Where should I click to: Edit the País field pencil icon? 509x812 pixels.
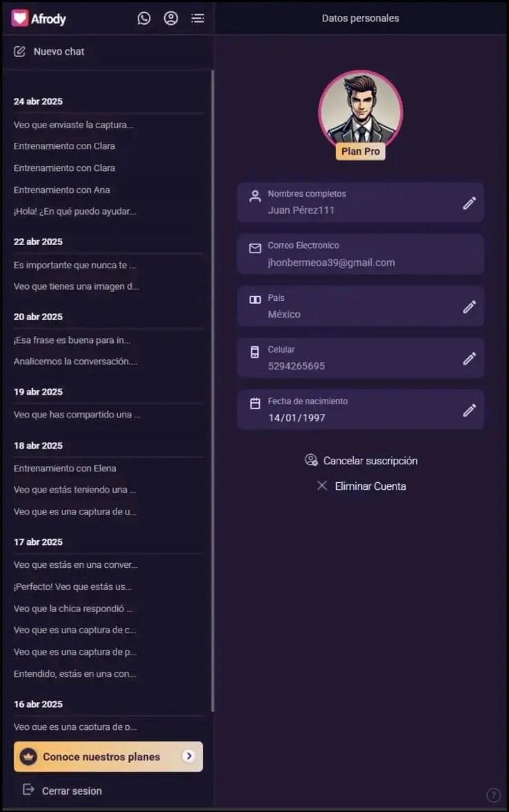[x=469, y=306]
